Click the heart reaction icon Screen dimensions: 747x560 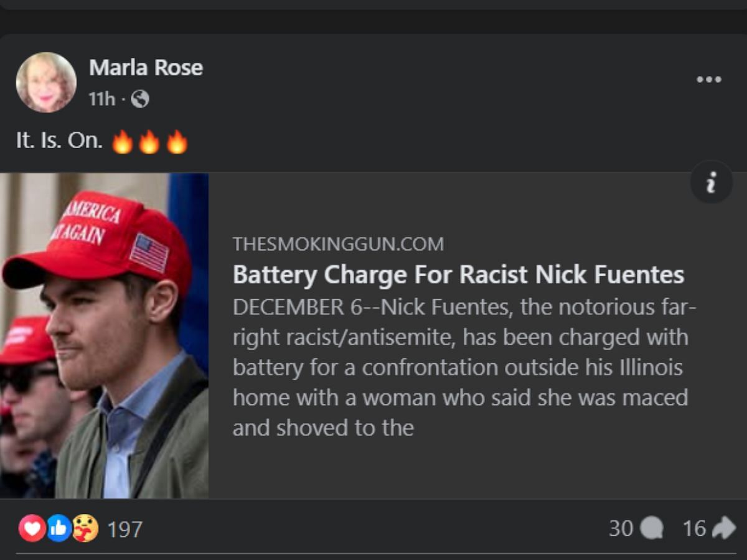pyautogui.click(x=31, y=529)
